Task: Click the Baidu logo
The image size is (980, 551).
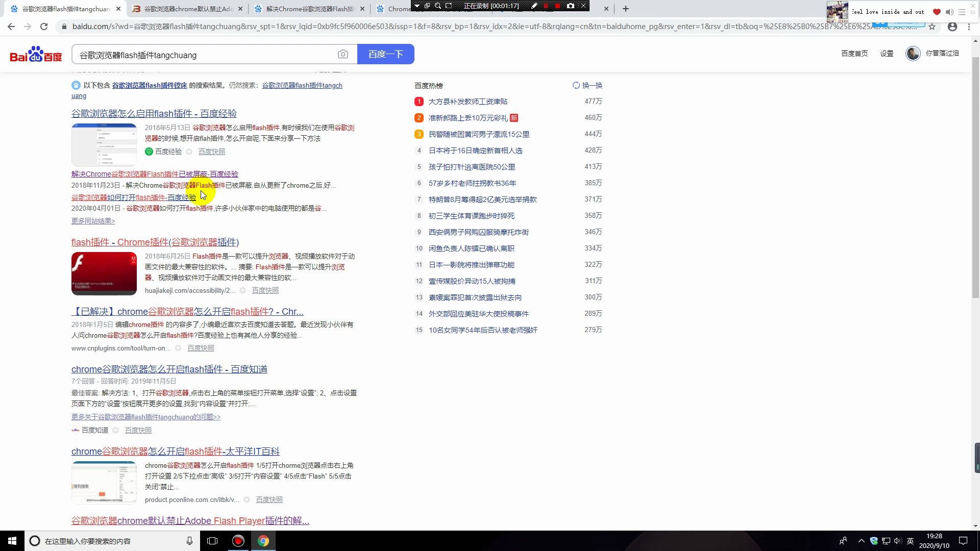Action: point(36,54)
